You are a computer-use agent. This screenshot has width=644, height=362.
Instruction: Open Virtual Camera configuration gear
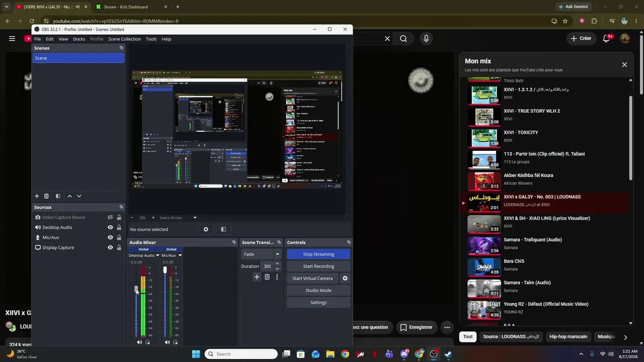tap(345, 278)
